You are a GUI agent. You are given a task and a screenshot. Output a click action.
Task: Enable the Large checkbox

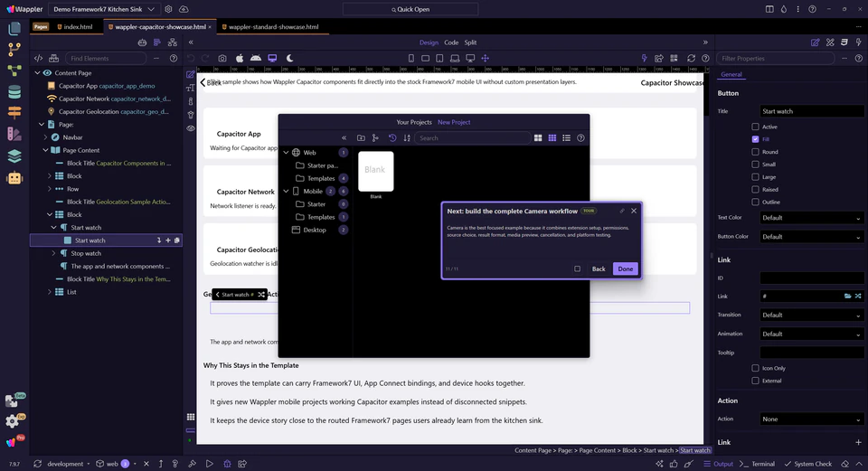[755, 177]
